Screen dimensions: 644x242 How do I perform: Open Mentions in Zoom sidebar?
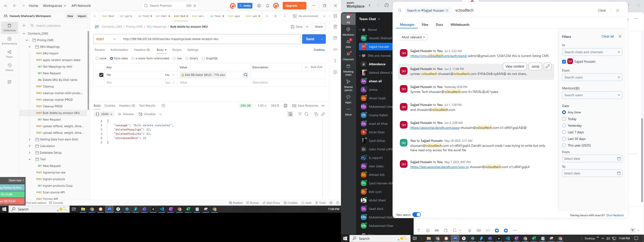pyautogui.click(x=348, y=32)
